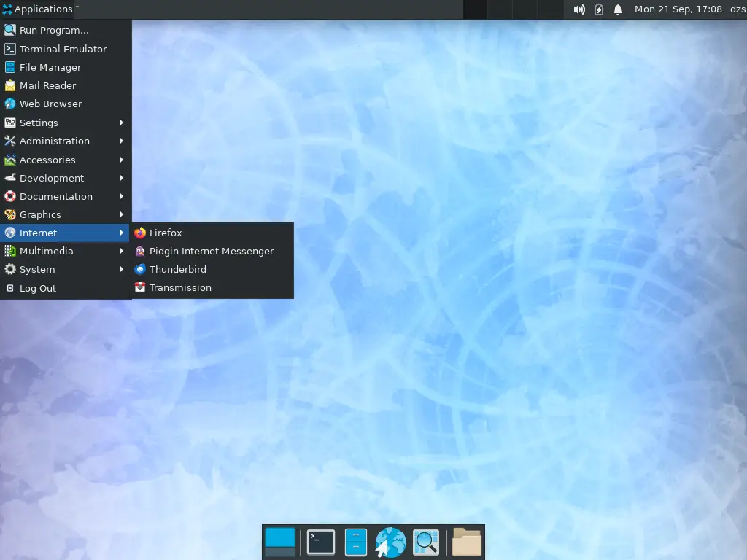Screen dimensions: 747x560
Task: Click the clock showing Mon 21 Sep, 17:08
Action: (678, 9)
